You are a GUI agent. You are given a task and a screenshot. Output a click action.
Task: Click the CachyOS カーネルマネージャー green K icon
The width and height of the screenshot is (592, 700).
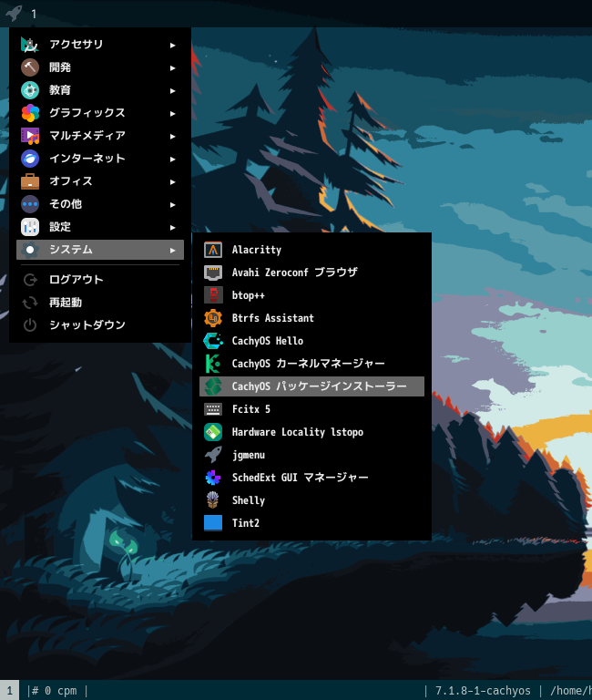click(x=213, y=364)
